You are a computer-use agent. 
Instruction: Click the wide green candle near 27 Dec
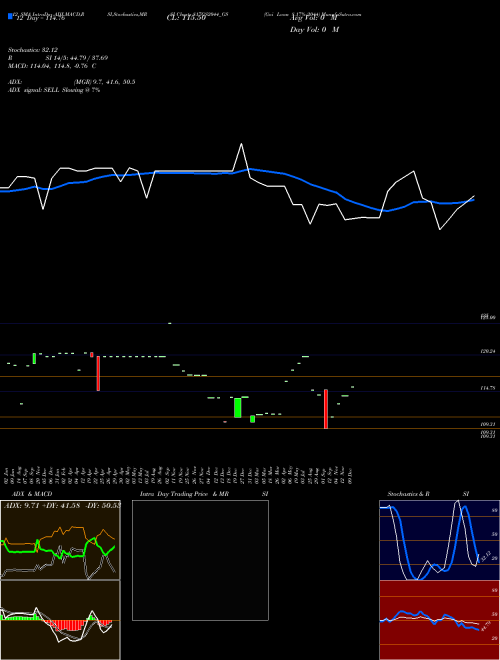237,408
